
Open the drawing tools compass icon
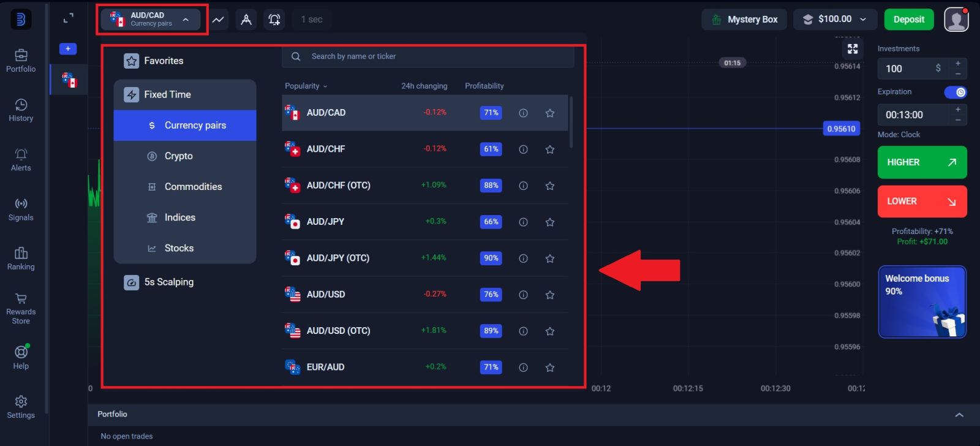click(246, 20)
